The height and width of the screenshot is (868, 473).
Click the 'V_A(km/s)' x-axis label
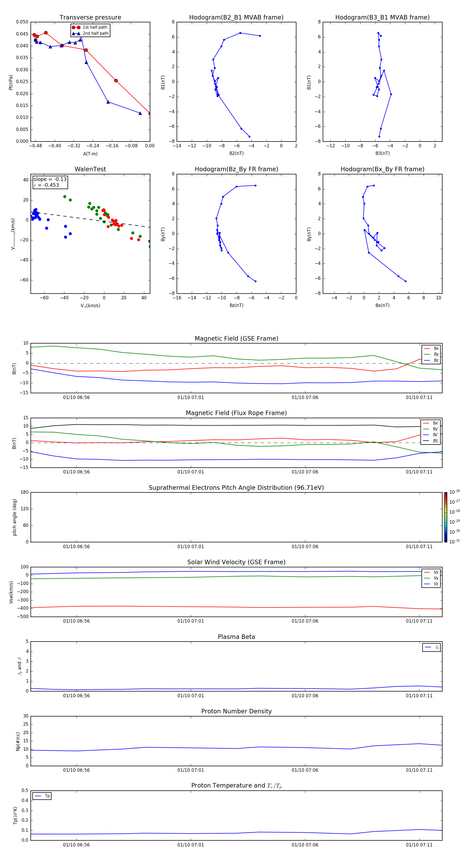point(90,306)
